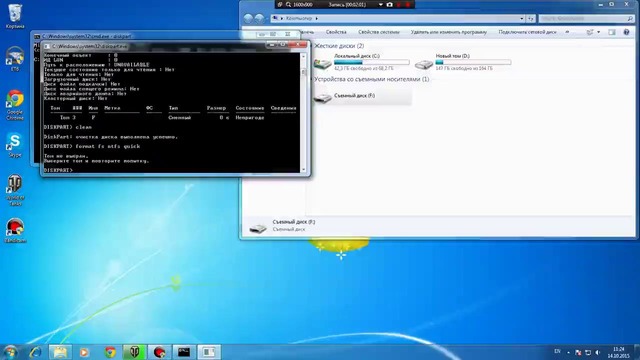Image resolution: width=640 pixels, height=360 pixels.
Task: Open the Bandicam desktop shortcut
Action: pos(15,231)
